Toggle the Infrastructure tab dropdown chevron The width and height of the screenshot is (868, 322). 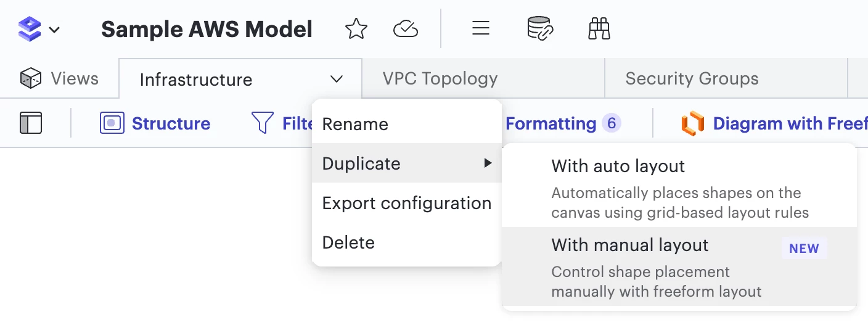click(337, 79)
